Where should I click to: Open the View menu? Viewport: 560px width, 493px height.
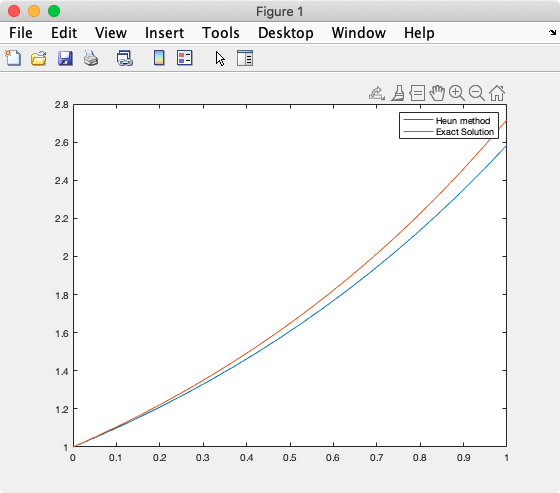pyautogui.click(x=111, y=33)
